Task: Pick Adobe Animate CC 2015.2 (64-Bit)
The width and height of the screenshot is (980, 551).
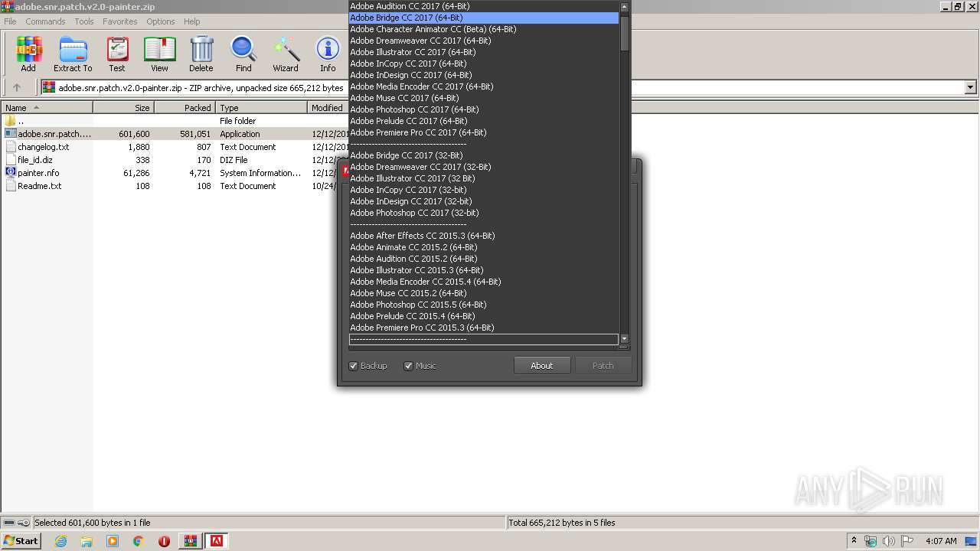Action: pos(484,247)
